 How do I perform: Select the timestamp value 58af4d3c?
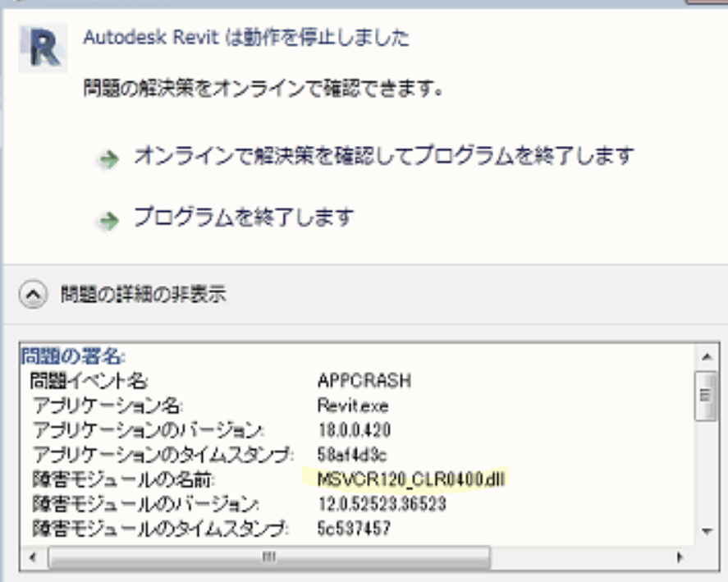351,455
